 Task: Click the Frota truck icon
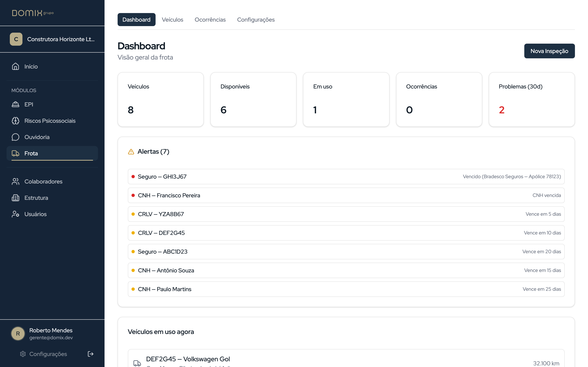(x=16, y=153)
